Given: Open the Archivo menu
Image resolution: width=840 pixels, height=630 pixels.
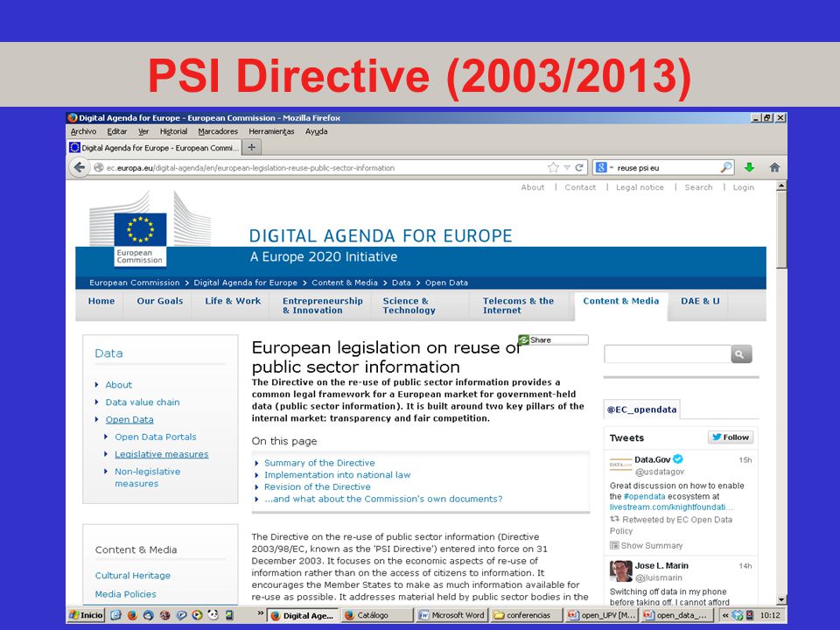Looking at the screenshot, I should 84,131.
